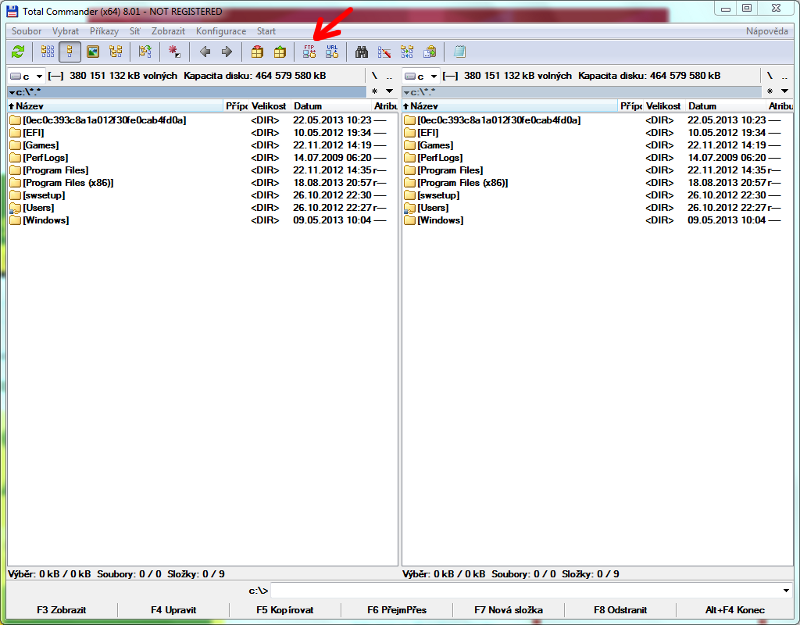Open left panel directory history arrow
Image resolution: width=800 pixels, height=625 pixels.
click(389, 91)
